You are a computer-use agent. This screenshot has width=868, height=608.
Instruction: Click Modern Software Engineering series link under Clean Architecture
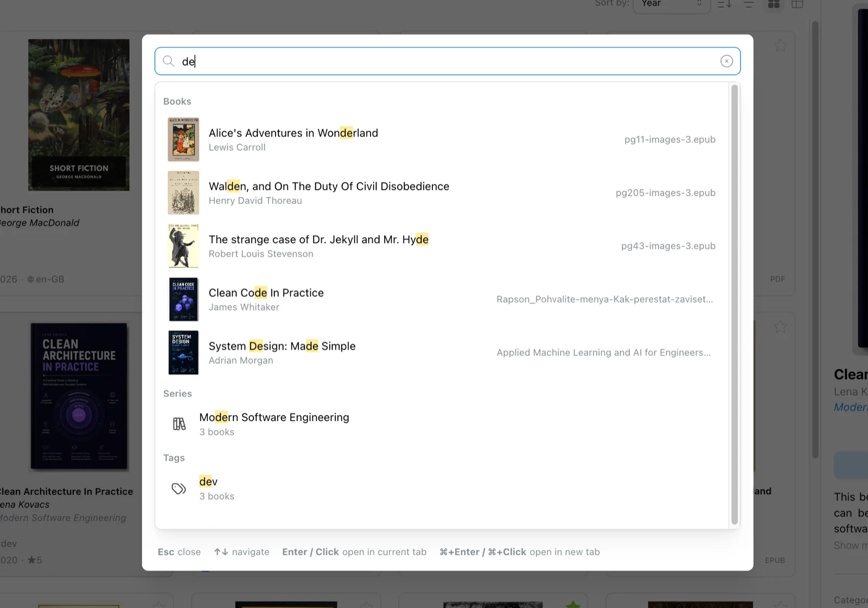click(x=63, y=518)
